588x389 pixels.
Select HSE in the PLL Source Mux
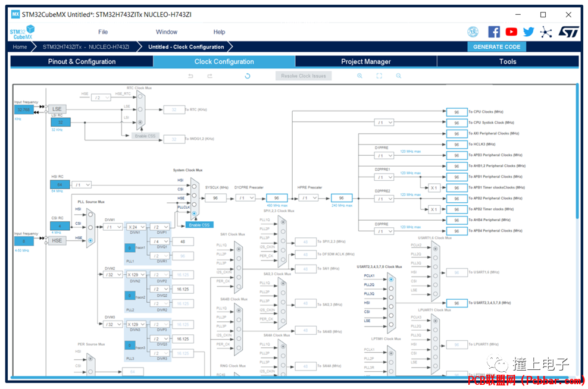click(90, 240)
